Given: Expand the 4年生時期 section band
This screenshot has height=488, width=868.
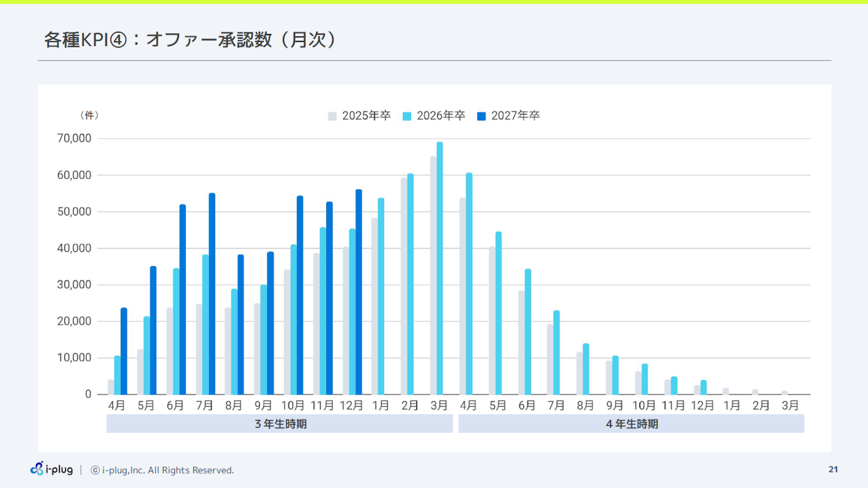Looking at the screenshot, I should click(629, 423).
